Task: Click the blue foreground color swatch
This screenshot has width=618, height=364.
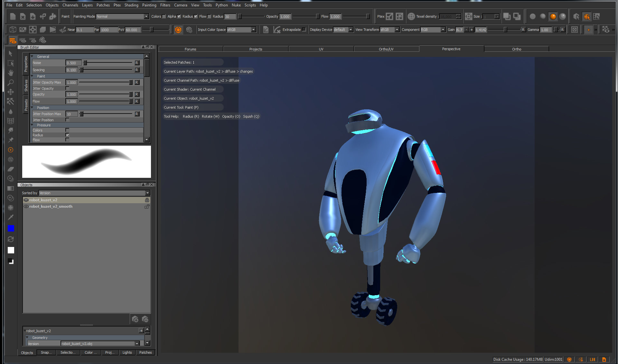Action: click(x=11, y=228)
